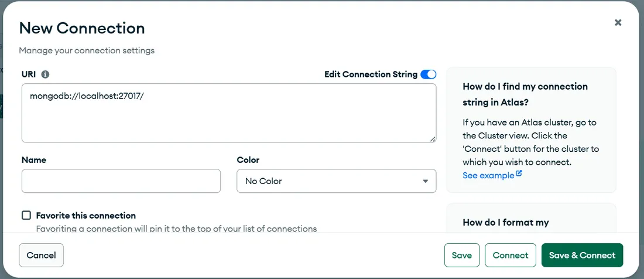Toggle the Edit Connection String switch
This screenshot has height=279, width=644.
(428, 74)
